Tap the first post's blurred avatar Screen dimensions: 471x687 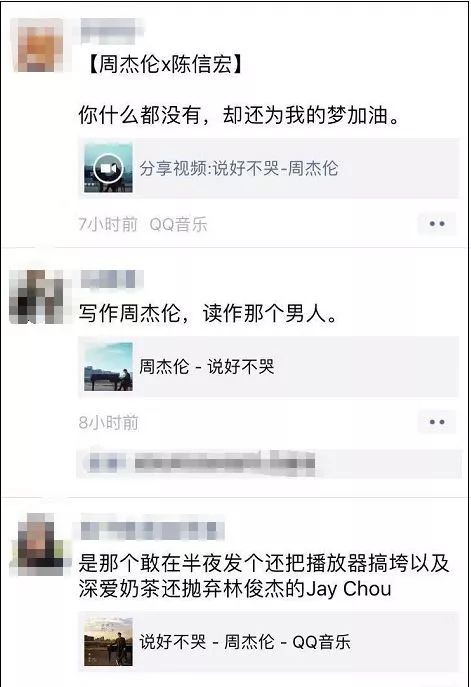(38, 45)
